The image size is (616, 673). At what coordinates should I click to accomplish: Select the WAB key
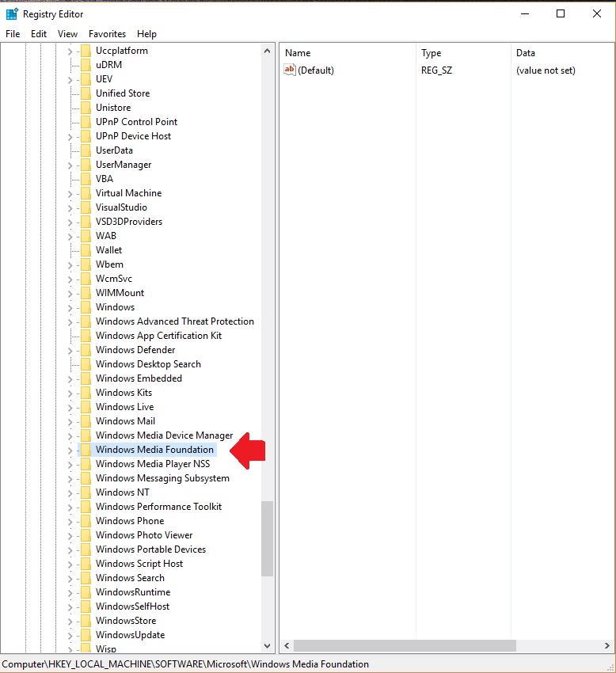coord(105,236)
